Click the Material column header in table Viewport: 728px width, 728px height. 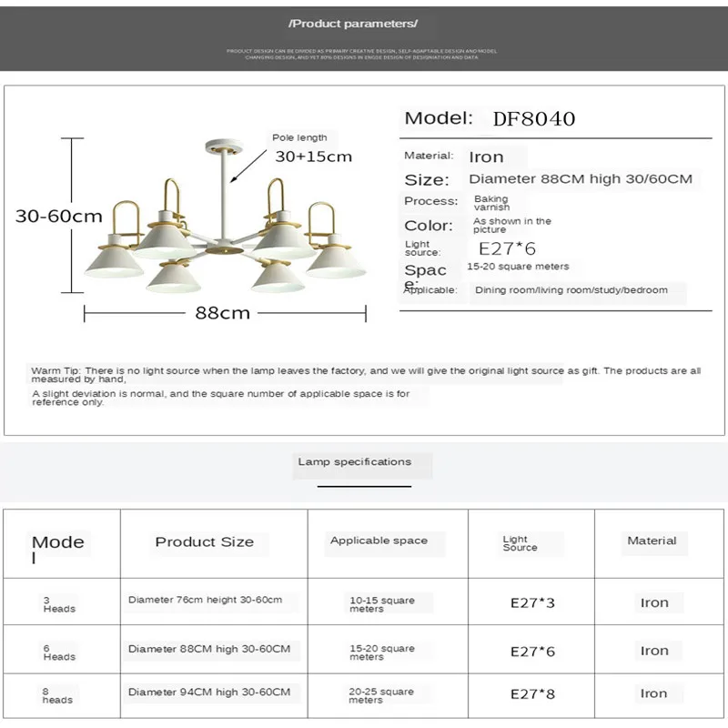(x=652, y=541)
